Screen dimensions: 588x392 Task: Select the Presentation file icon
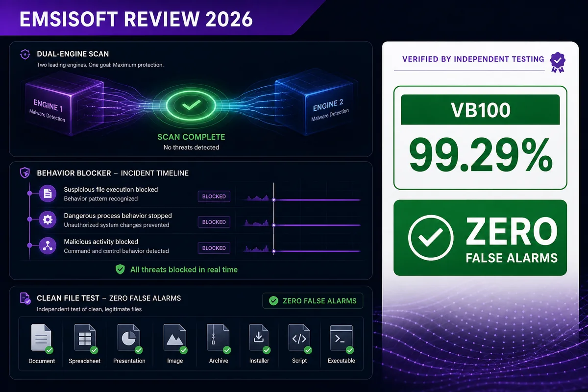point(129,339)
